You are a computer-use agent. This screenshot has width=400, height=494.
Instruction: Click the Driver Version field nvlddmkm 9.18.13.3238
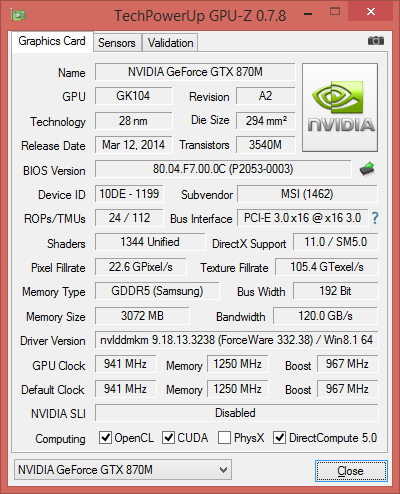point(237,340)
